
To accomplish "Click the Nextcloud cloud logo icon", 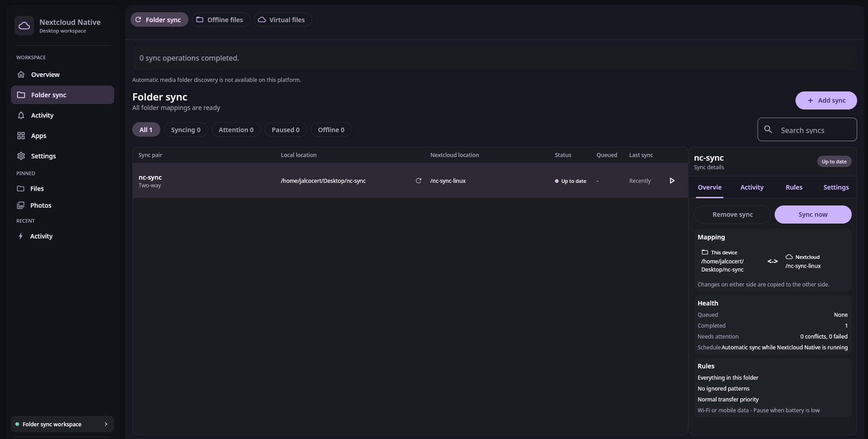I will click(x=24, y=26).
